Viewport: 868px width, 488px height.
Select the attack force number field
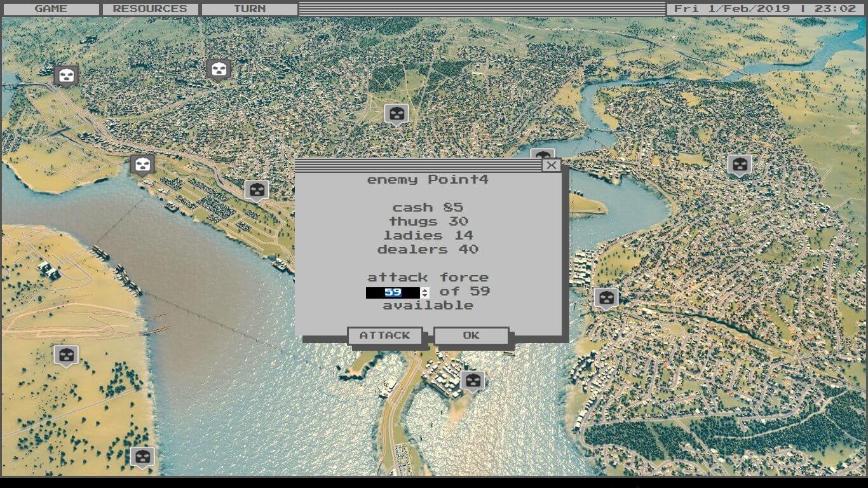tap(393, 293)
